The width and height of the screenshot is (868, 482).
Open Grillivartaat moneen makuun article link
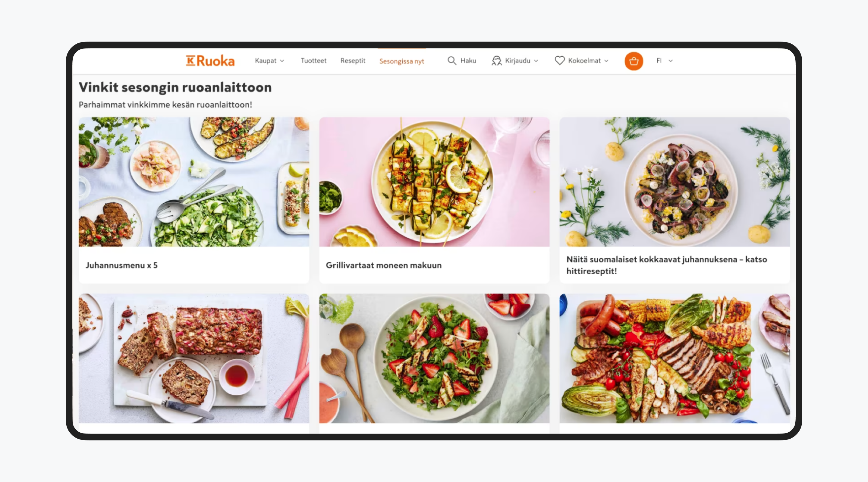(383, 265)
